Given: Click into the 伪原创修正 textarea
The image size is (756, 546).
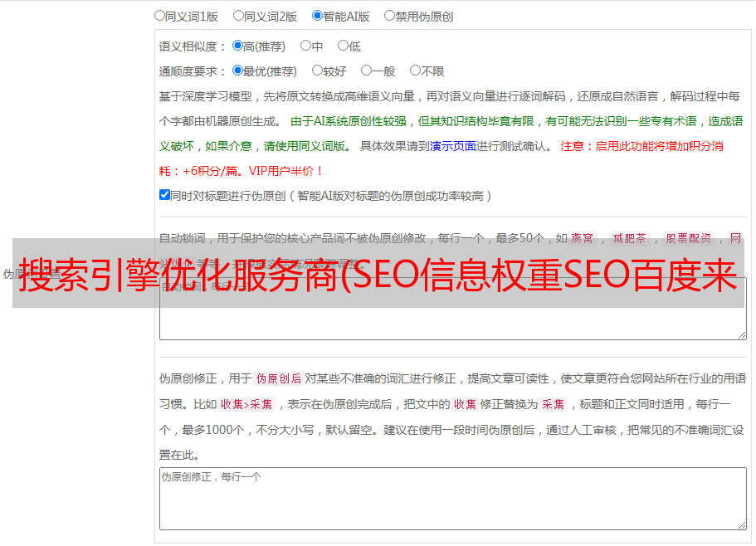Looking at the screenshot, I should 453,499.
